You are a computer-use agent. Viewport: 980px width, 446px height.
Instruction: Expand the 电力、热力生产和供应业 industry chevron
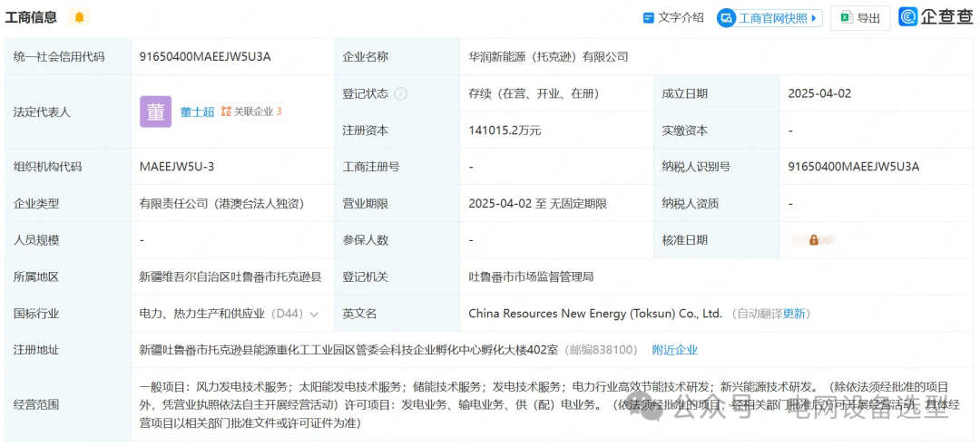pos(314,314)
